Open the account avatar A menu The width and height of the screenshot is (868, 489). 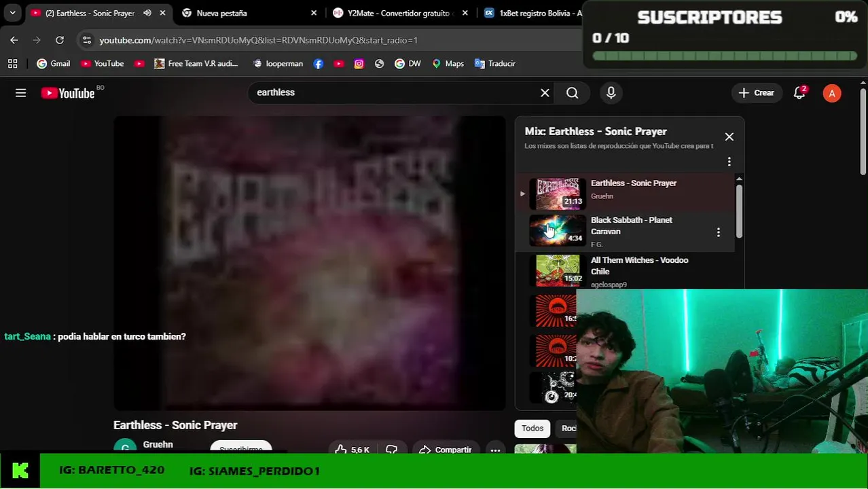point(832,93)
